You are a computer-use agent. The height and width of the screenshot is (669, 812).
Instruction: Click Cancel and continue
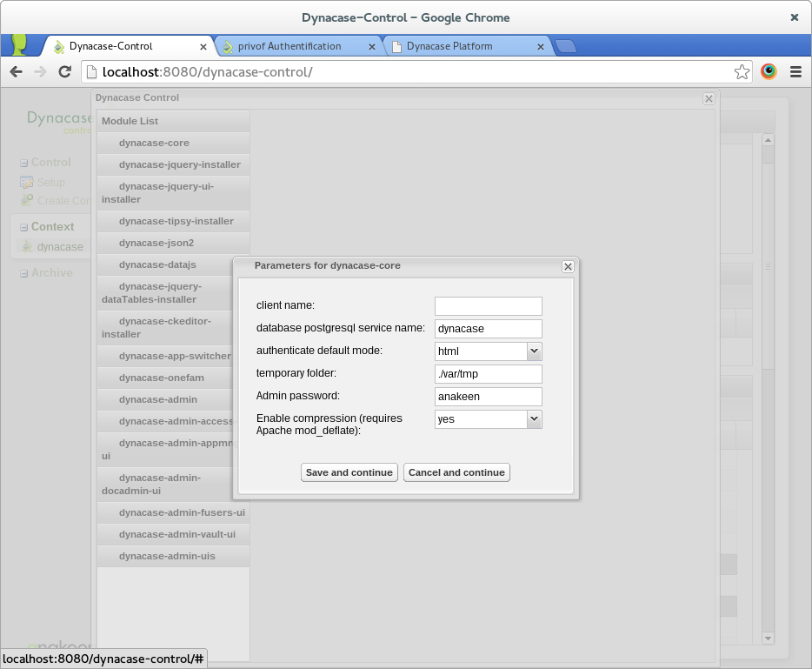pos(456,472)
